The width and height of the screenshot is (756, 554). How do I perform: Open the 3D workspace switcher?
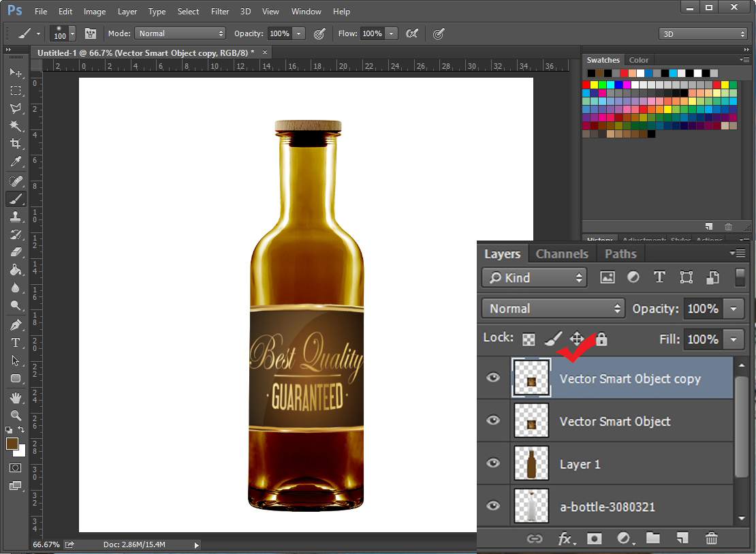703,34
